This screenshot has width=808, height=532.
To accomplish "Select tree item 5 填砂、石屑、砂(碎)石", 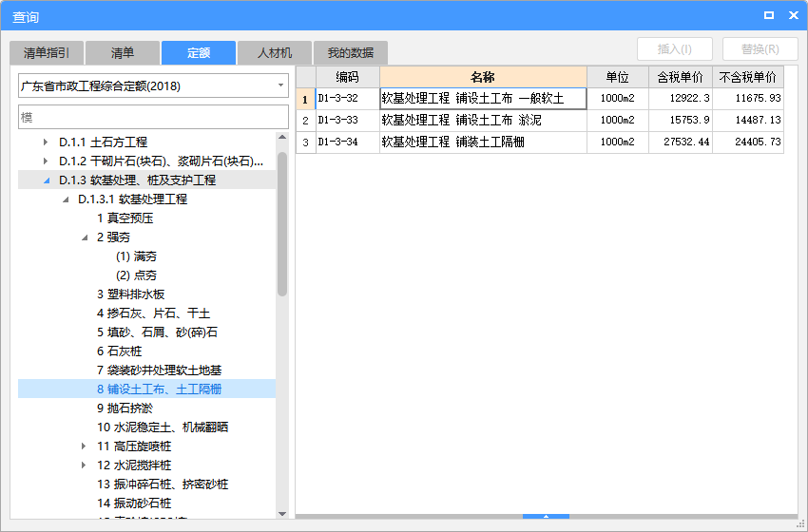I will point(157,332).
